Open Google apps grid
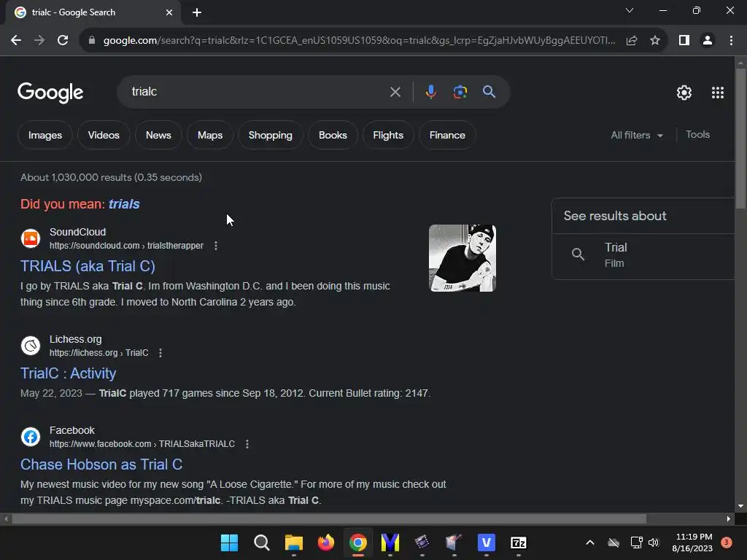 (x=718, y=93)
